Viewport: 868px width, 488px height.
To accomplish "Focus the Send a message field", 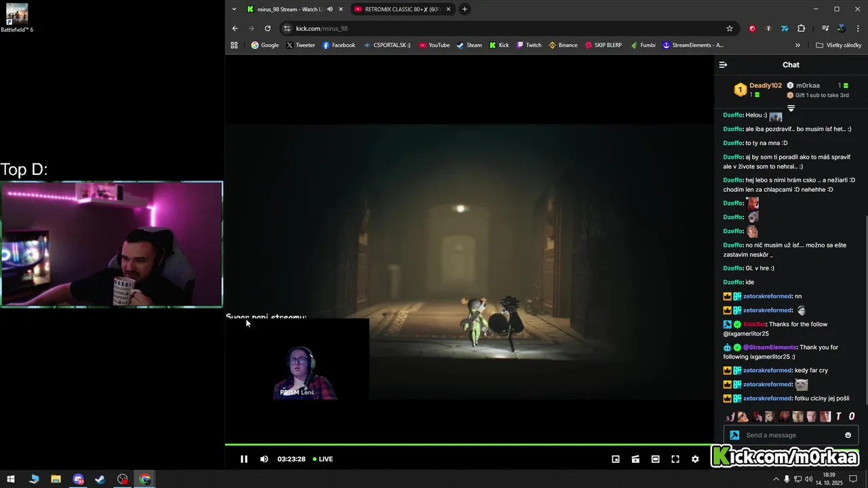I will [792, 435].
